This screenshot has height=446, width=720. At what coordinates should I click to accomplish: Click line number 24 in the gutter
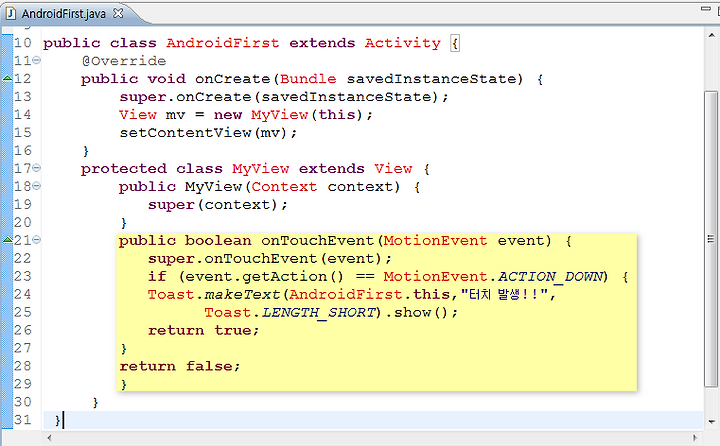(x=22, y=294)
